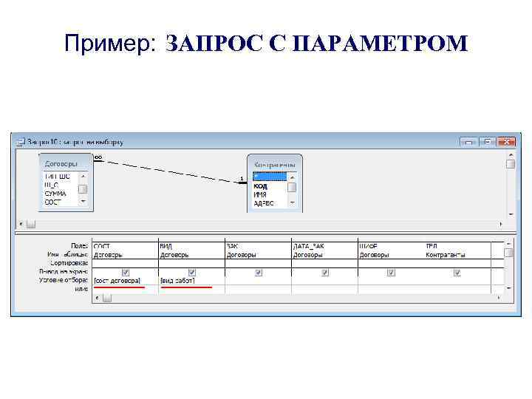532x399 pixels.
Task: Click design grid horizontal scrollbar thumb
Action: pos(107,298)
